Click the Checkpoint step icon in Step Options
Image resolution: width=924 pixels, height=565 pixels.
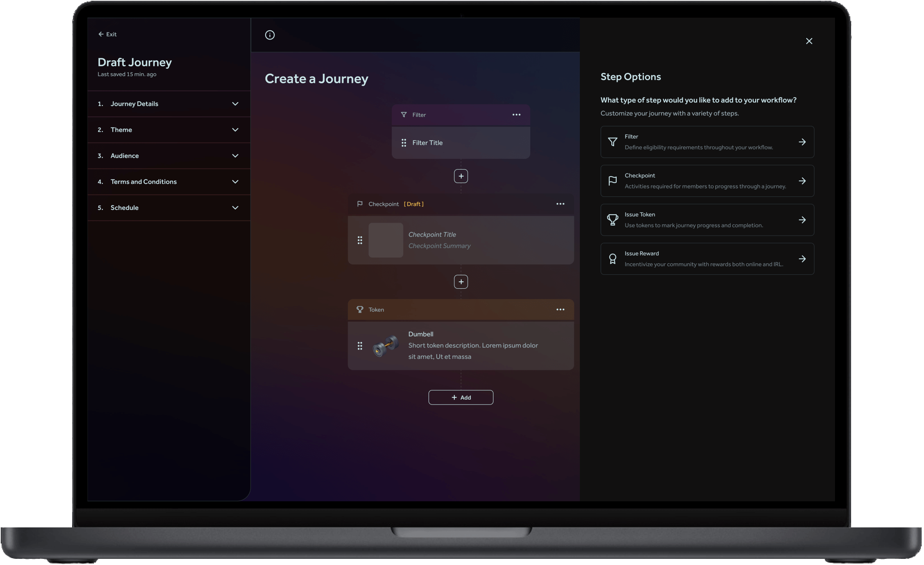click(x=612, y=180)
